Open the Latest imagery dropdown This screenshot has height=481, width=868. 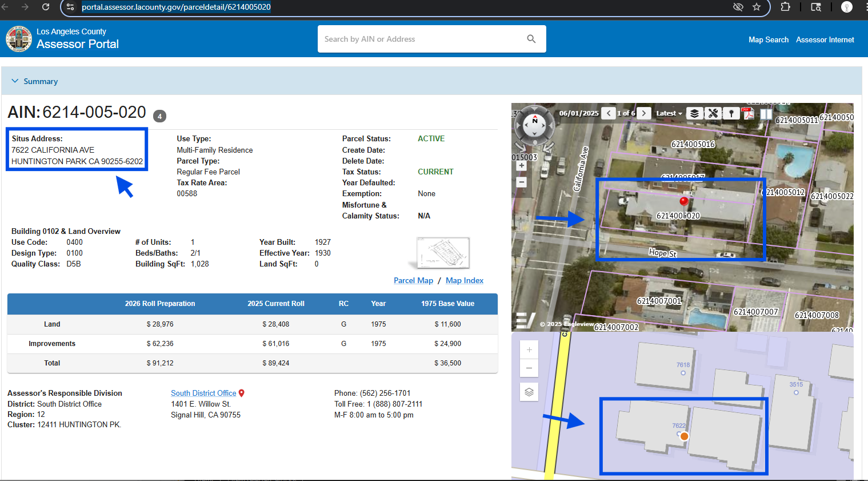pyautogui.click(x=669, y=113)
